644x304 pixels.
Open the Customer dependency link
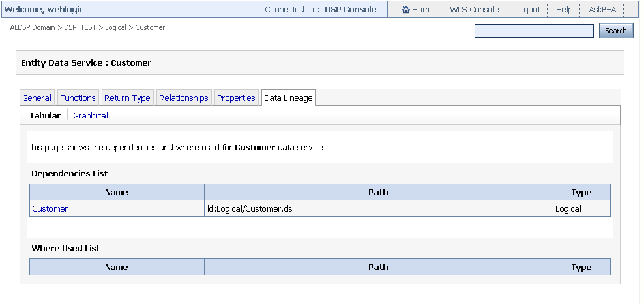(x=50, y=209)
